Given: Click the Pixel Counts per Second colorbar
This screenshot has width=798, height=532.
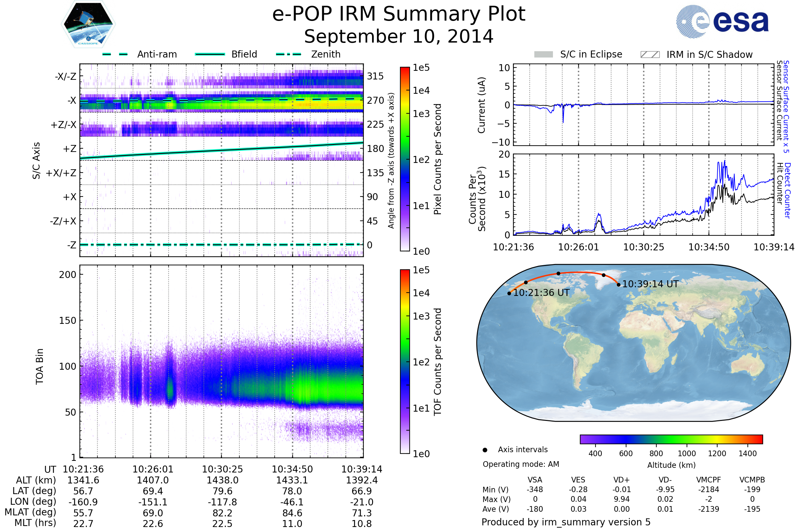Looking at the screenshot, I should (405, 159).
